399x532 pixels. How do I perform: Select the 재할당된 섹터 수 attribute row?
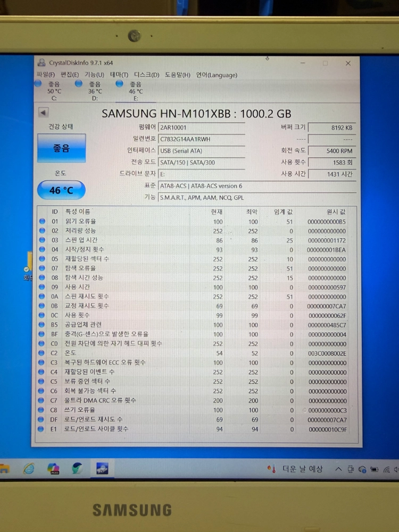click(x=197, y=259)
